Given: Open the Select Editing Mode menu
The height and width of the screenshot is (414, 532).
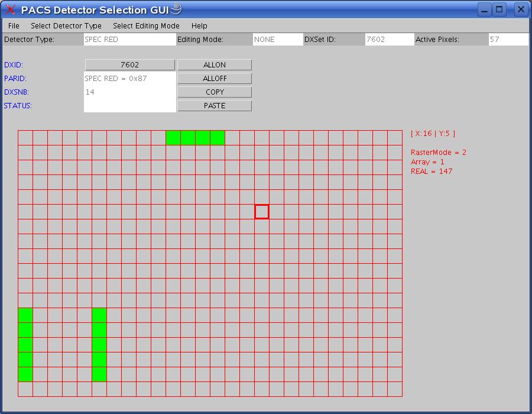Looking at the screenshot, I should (x=146, y=26).
